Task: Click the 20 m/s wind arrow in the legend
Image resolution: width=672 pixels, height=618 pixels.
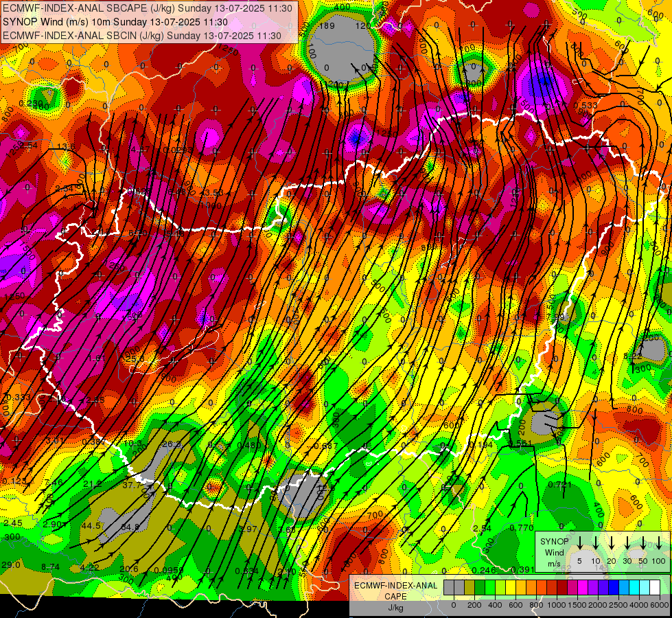Action: point(612,542)
